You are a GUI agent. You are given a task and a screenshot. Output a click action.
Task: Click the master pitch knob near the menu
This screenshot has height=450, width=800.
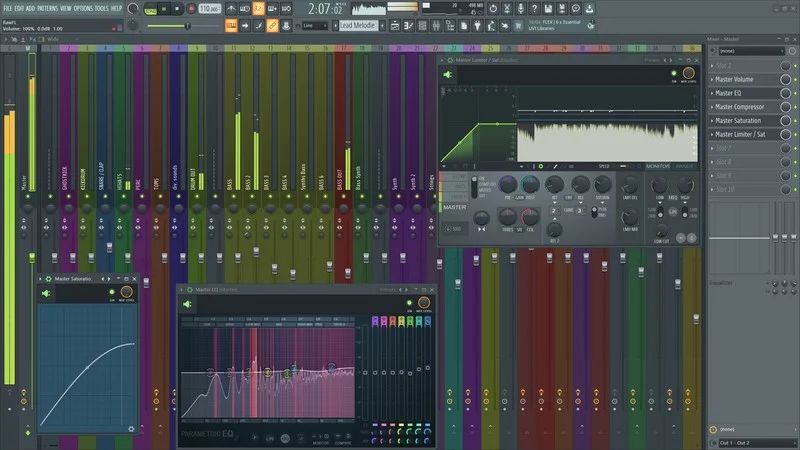coord(133,26)
